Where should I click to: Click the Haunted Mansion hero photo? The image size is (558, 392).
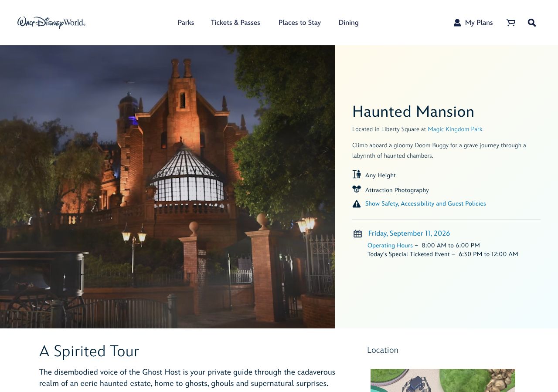tap(167, 187)
